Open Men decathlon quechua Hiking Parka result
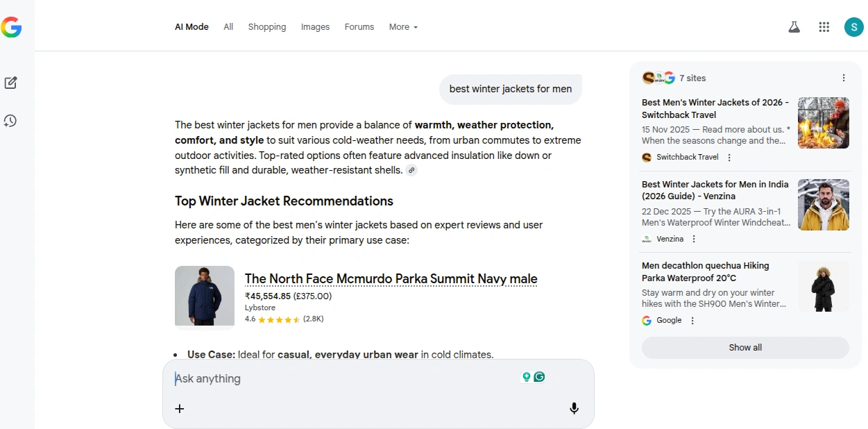868x429 pixels. (x=706, y=272)
